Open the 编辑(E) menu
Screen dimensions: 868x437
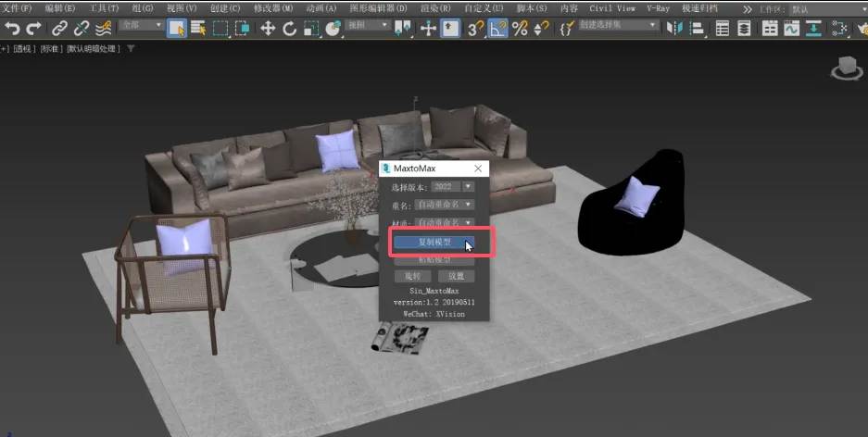(x=60, y=8)
